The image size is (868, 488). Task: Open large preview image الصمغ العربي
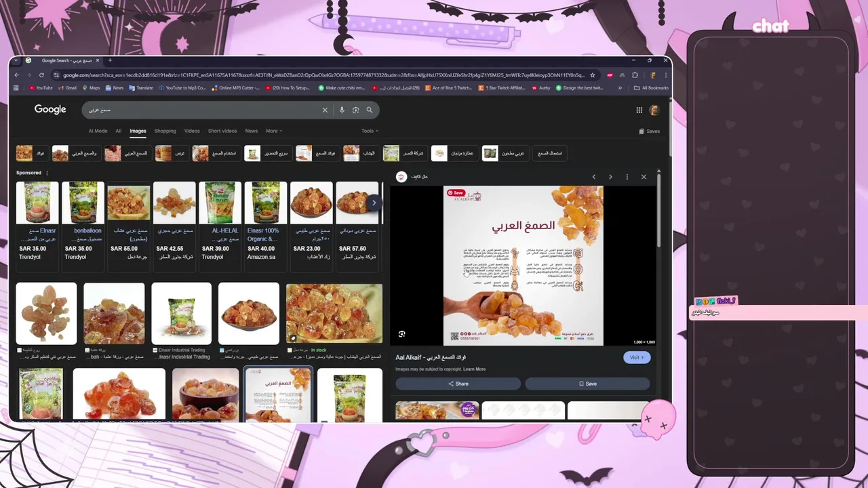523,266
